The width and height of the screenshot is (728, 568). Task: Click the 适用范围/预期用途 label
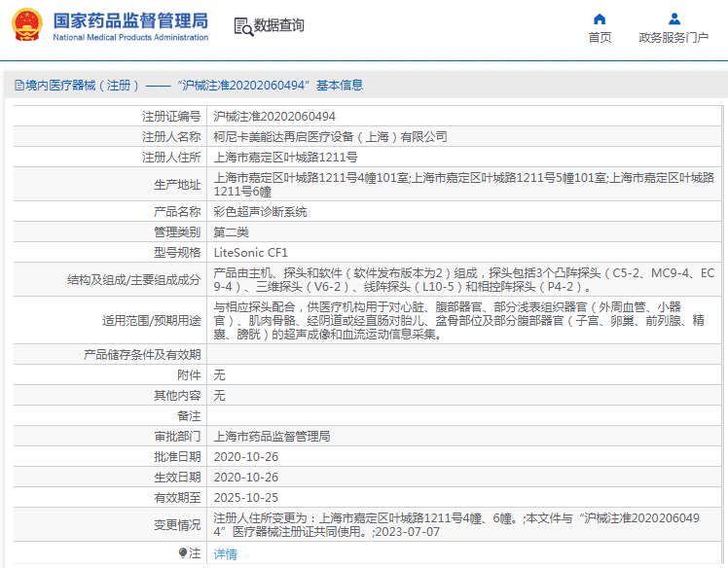pos(152,321)
